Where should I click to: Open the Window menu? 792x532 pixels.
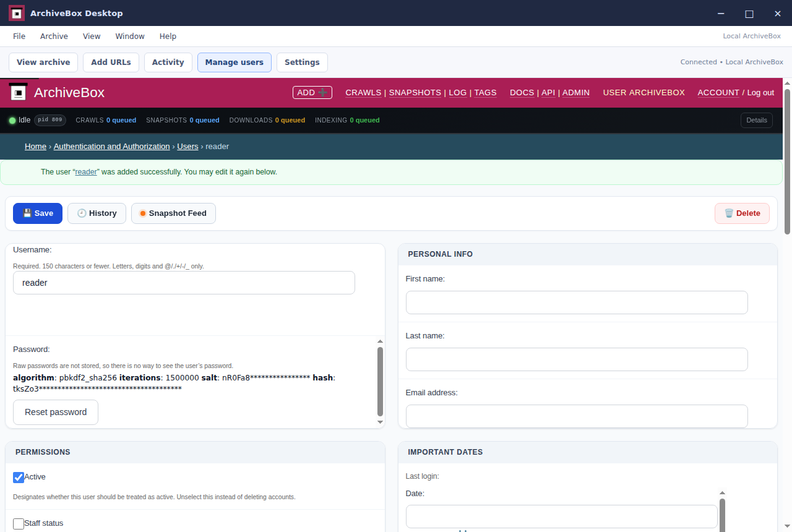coord(130,36)
